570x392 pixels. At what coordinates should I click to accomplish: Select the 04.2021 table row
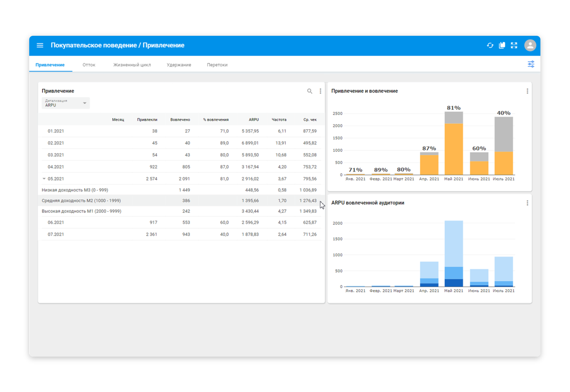pos(181,167)
